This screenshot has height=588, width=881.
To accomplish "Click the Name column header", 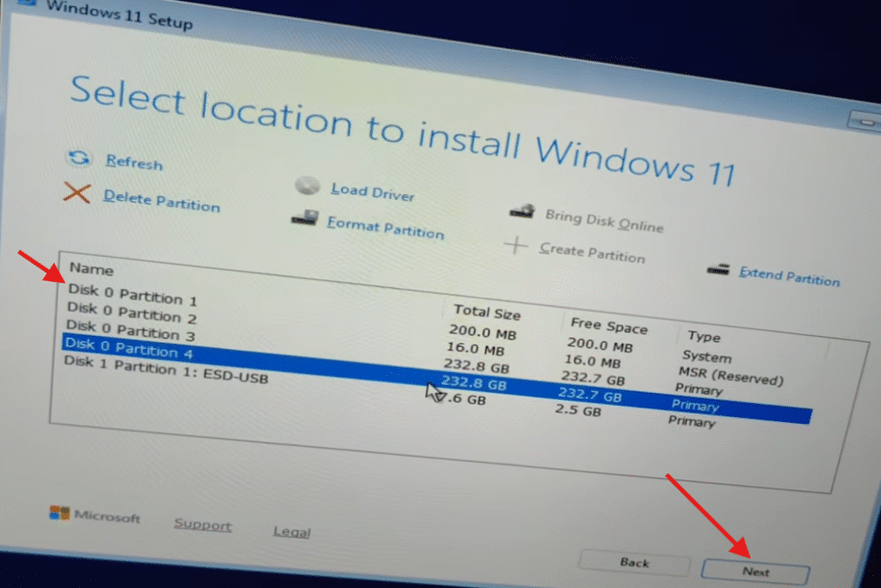I will (91, 269).
